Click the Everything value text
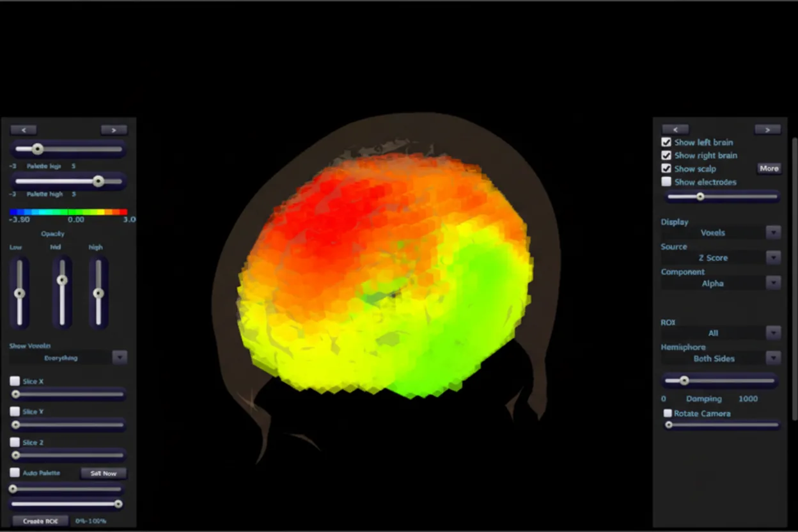The width and height of the screenshot is (798, 532). click(x=61, y=358)
